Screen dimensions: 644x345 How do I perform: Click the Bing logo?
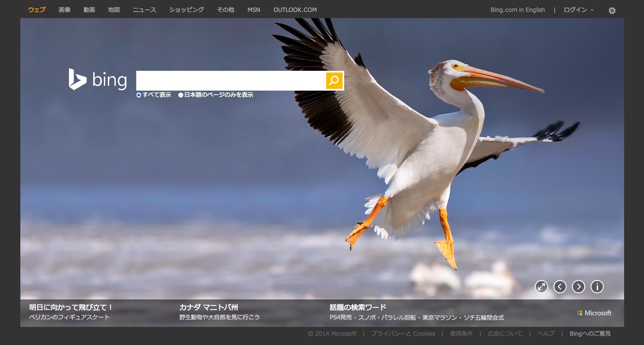[x=98, y=80]
